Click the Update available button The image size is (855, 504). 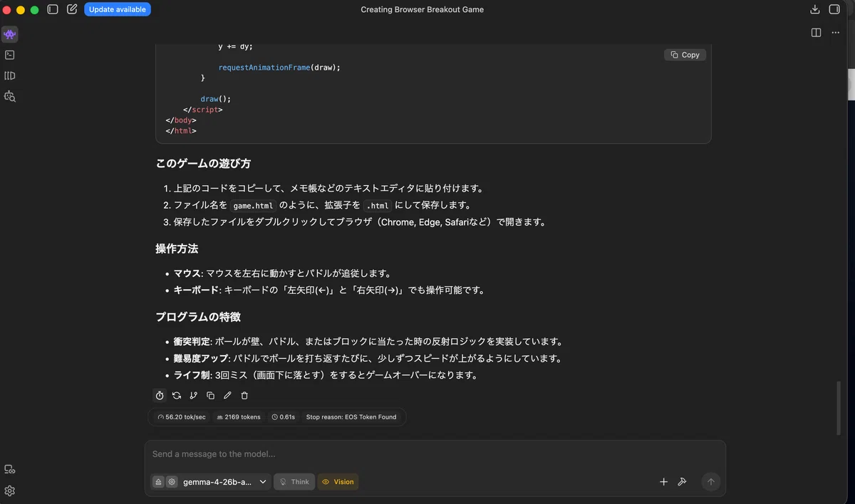[x=118, y=9]
